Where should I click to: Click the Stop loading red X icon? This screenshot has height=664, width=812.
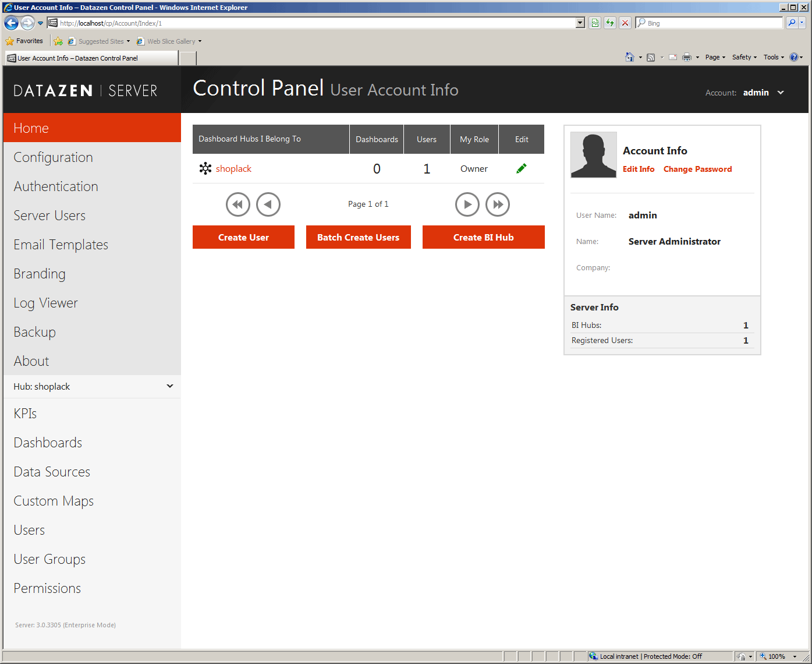[625, 23]
